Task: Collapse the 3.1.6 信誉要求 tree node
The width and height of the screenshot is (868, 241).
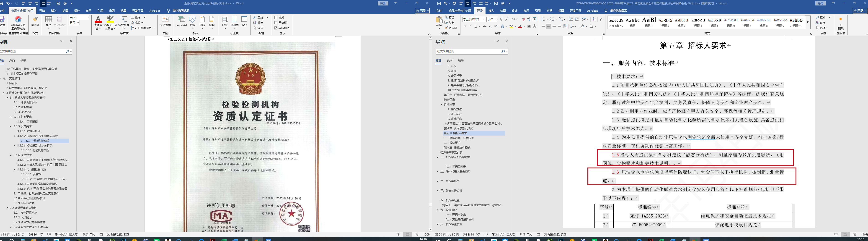Action: (11, 155)
